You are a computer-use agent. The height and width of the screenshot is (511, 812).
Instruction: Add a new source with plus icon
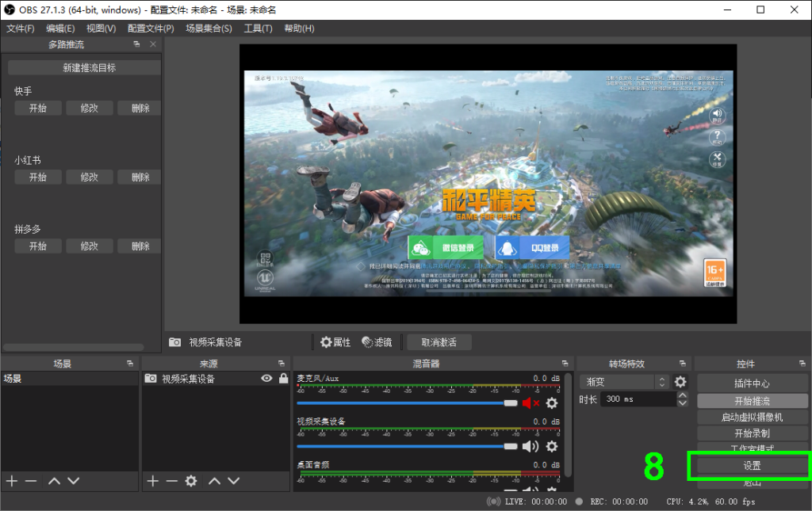tap(153, 481)
